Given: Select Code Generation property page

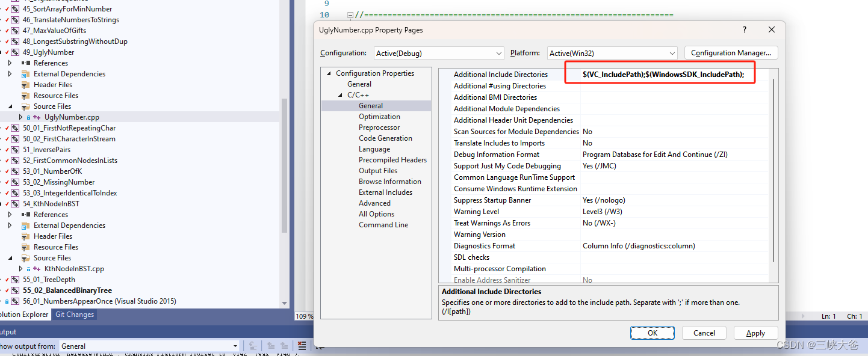Looking at the screenshot, I should click(x=385, y=138).
